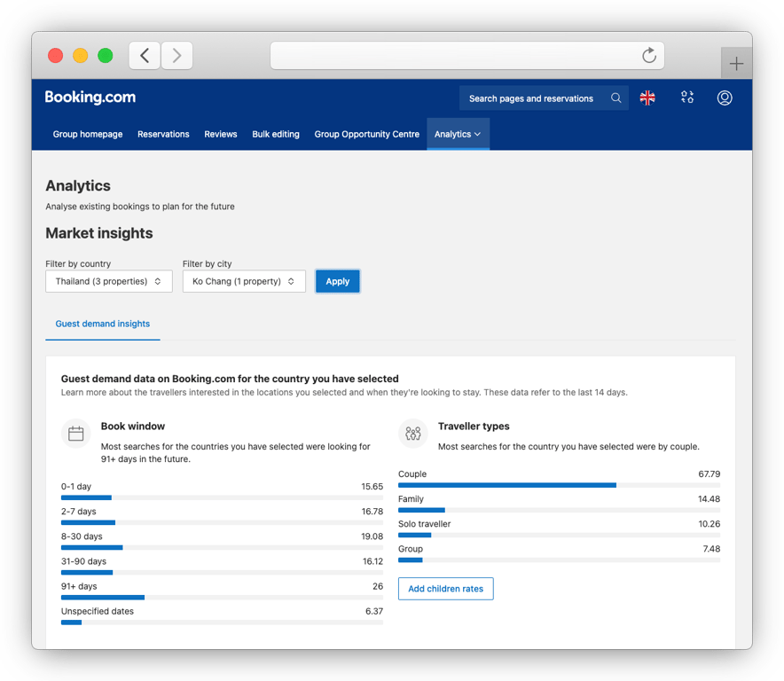Go back with browser back arrow
Viewport: 784px width, 681px height.
[x=145, y=56]
